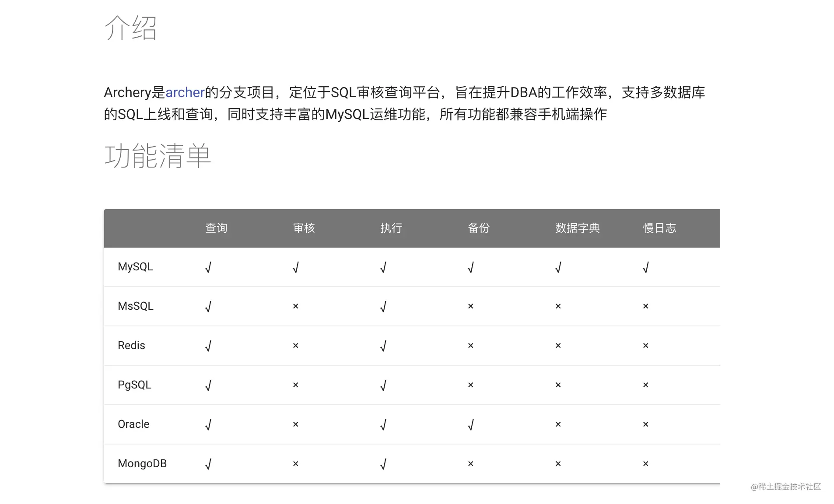The image size is (834, 504).
Task: Click the MsSQL 备份 cross mark
Action: click(471, 306)
